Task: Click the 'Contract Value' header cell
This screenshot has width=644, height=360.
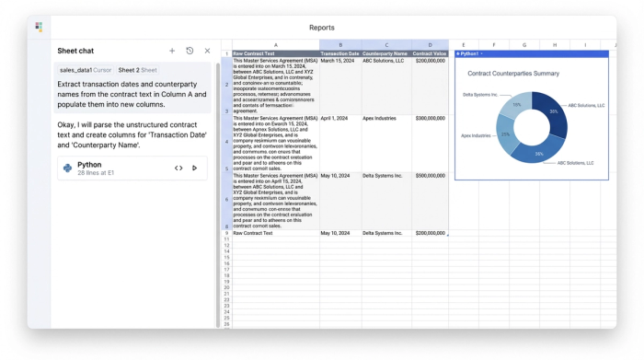Action: (x=430, y=53)
